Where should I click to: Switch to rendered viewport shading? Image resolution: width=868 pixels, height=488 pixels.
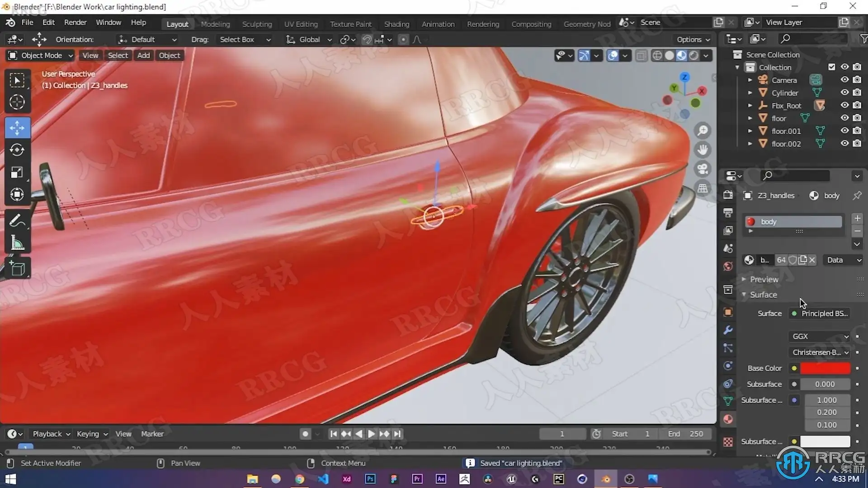click(694, 56)
